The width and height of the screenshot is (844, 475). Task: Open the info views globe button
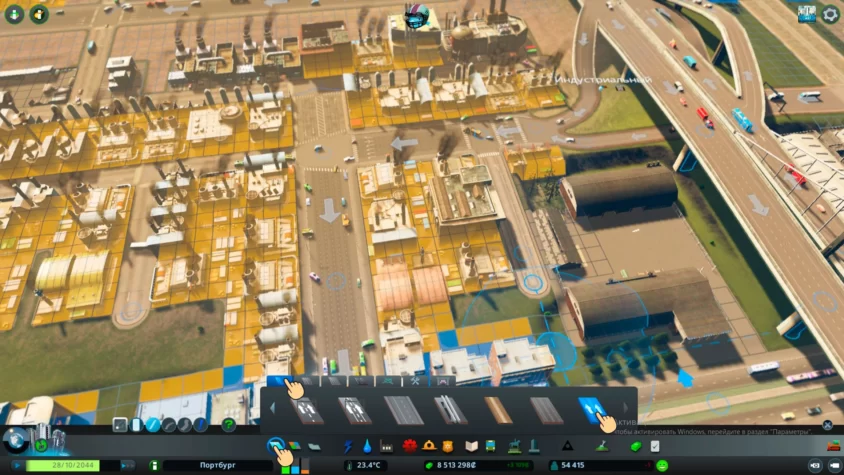tap(16, 440)
